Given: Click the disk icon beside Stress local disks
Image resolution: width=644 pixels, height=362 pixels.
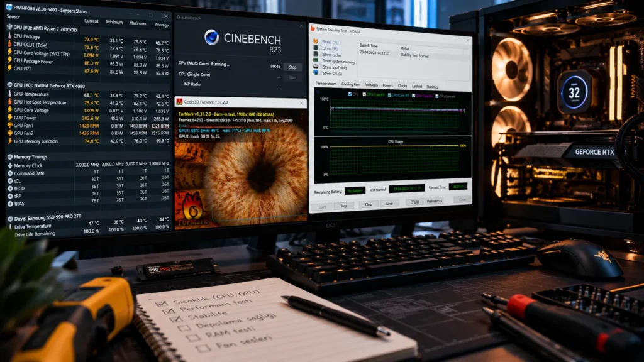Looking at the screenshot, I should coord(316,67).
